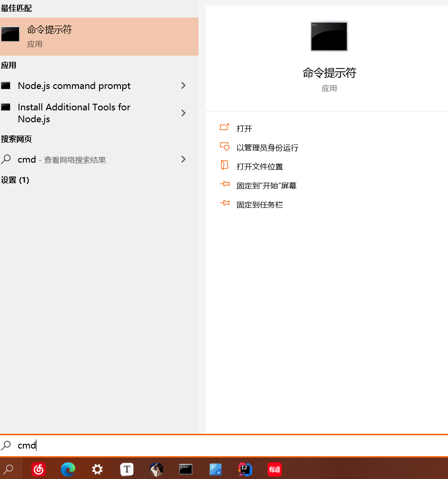Choose 固定到任务栏

[259, 205]
